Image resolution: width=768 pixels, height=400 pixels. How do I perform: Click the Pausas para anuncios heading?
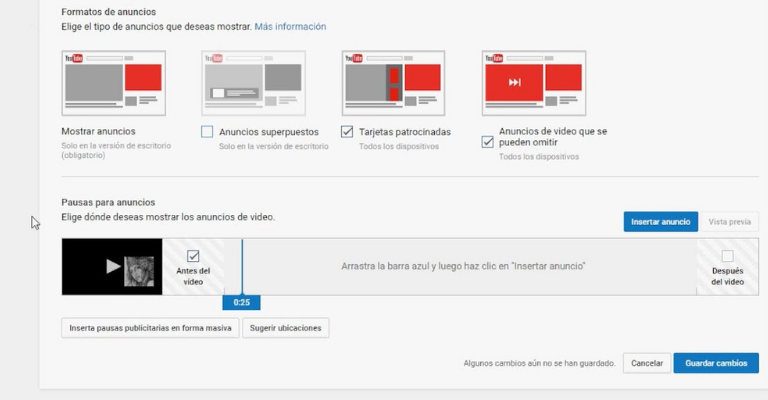point(108,202)
